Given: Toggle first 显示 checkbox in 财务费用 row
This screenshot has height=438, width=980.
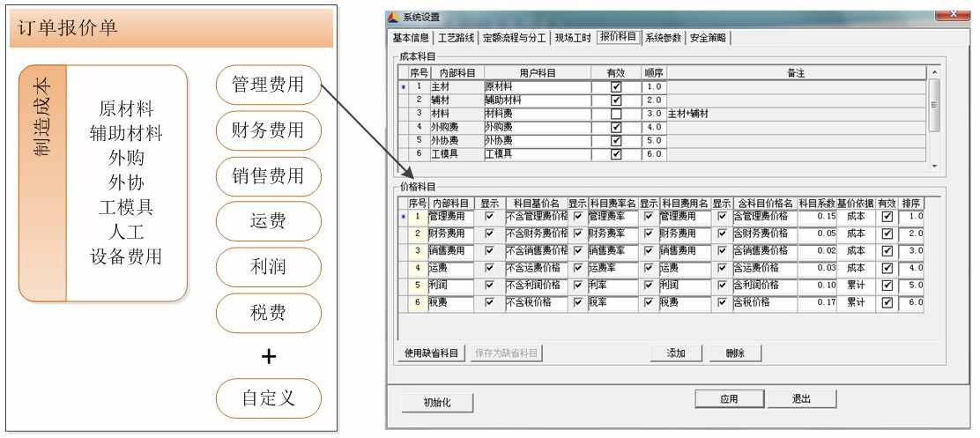Looking at the screenshot, I should 490,234.
